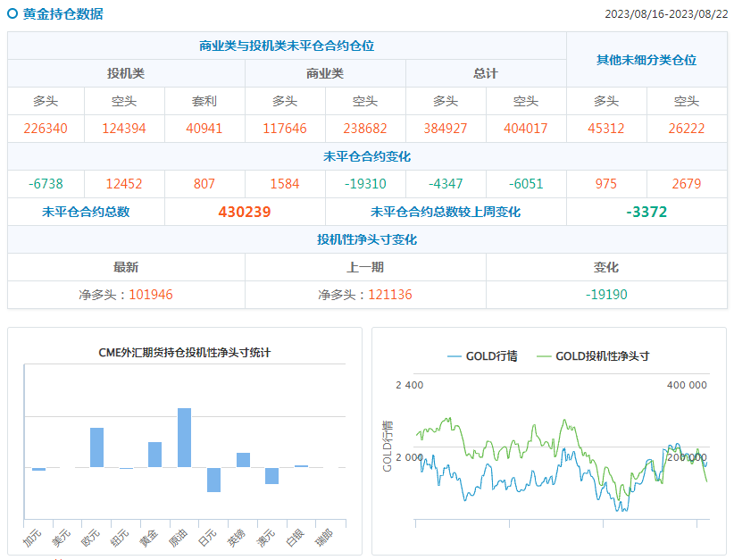Click the 欧元 bar in the bar chart
This screenshot has width=734, height=560.
pyautogui.click(x=96, y=447)
